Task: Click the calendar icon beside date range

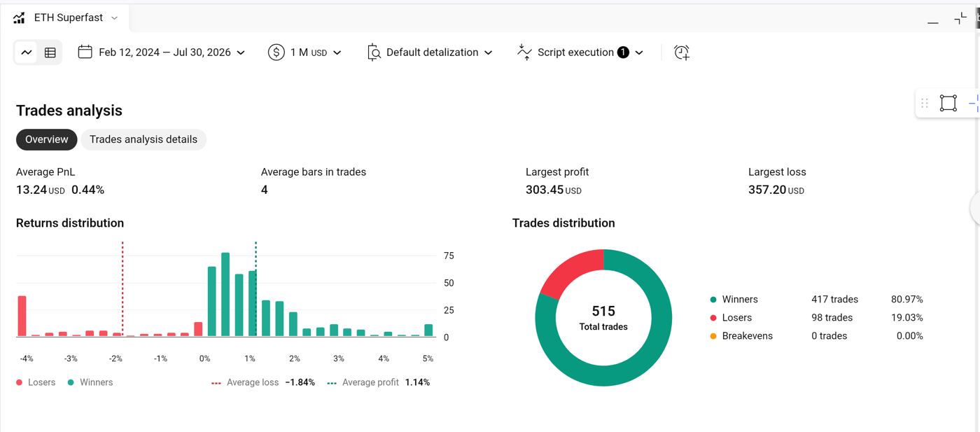Action: coord(85,52)
